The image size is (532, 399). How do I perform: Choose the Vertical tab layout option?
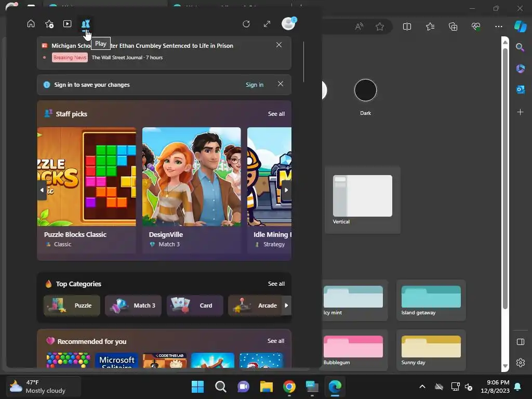[x=362, y=200]
